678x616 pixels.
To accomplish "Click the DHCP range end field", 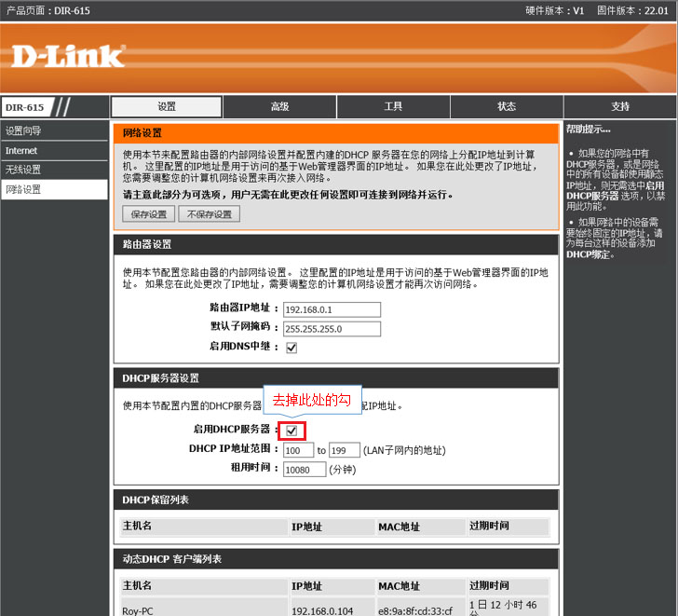I will [345, 450].
